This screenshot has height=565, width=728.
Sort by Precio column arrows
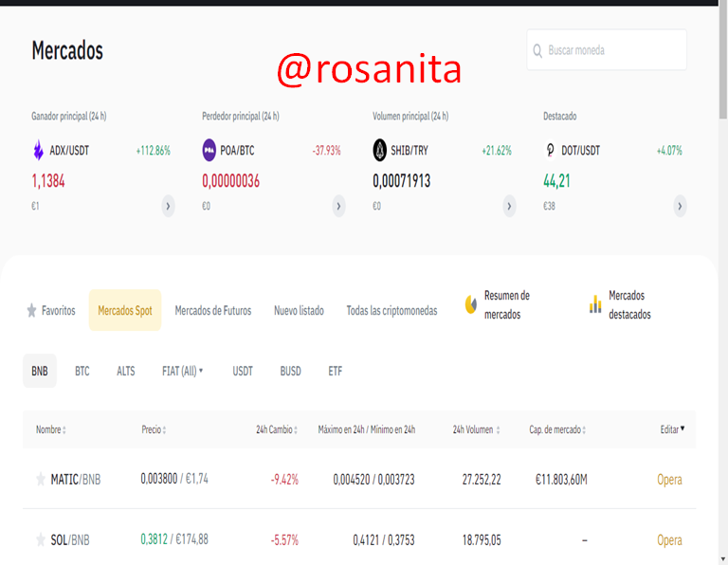pyautogui.click(x=164, y=429)
